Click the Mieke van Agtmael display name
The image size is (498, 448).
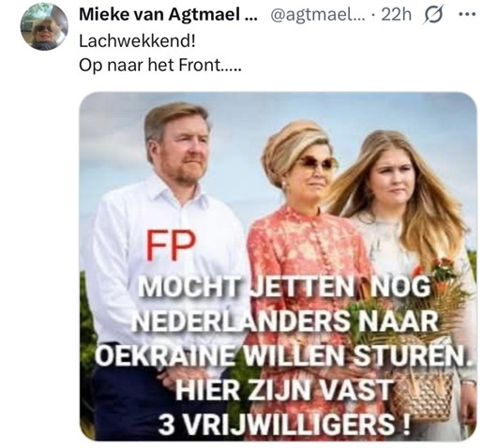click(168, 14)
